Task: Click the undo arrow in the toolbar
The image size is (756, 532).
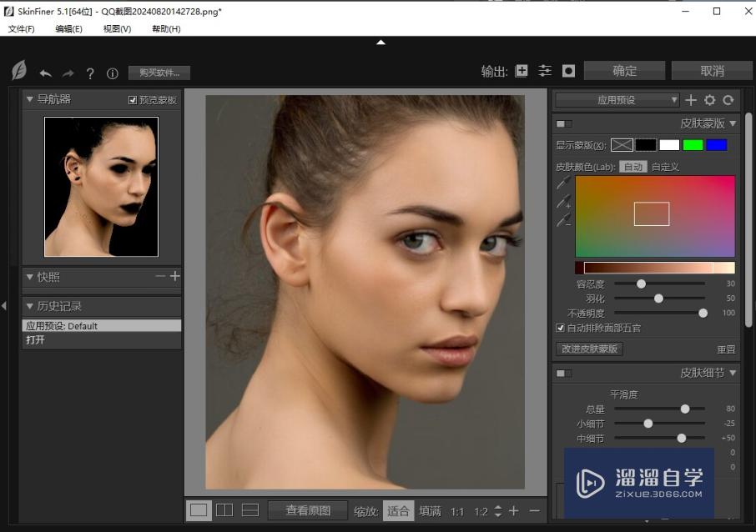Action: click(45, 73)
